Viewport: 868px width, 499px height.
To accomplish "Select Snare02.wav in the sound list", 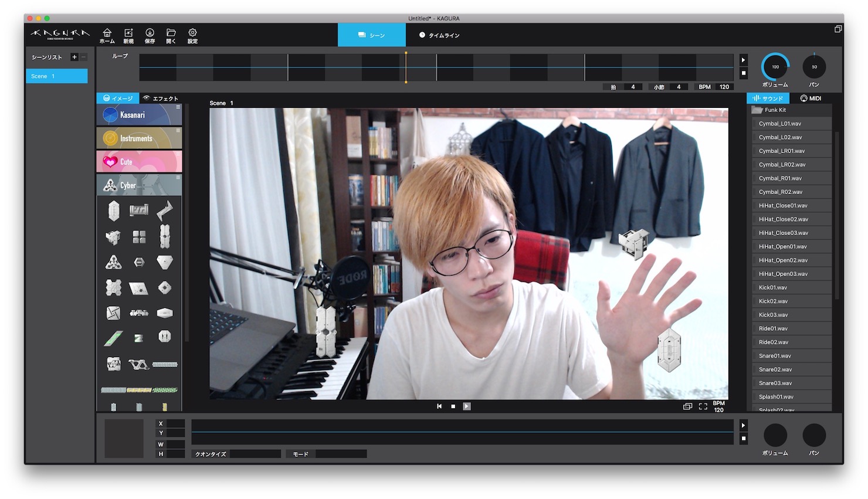I will coord(792,369).
